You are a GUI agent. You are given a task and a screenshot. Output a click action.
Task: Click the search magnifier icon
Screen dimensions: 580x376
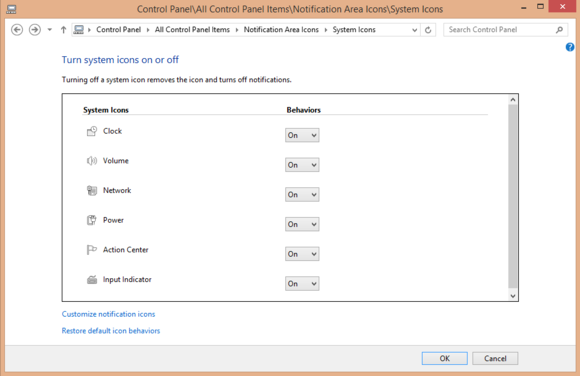tap(559, 30)
